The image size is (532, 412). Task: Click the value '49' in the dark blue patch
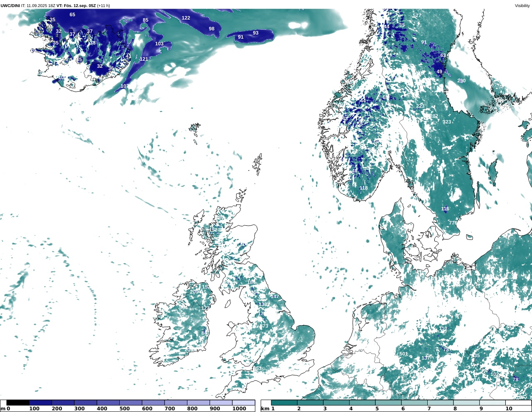[439, 72]
